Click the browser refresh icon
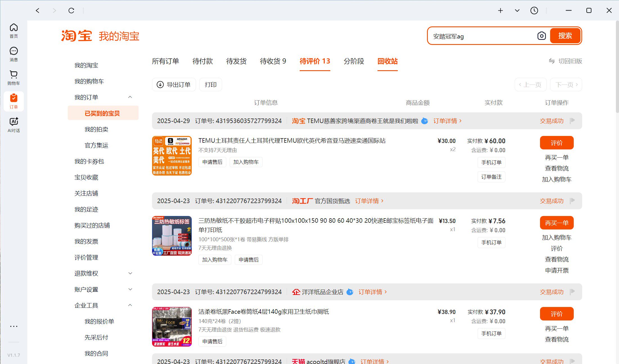 71,11
